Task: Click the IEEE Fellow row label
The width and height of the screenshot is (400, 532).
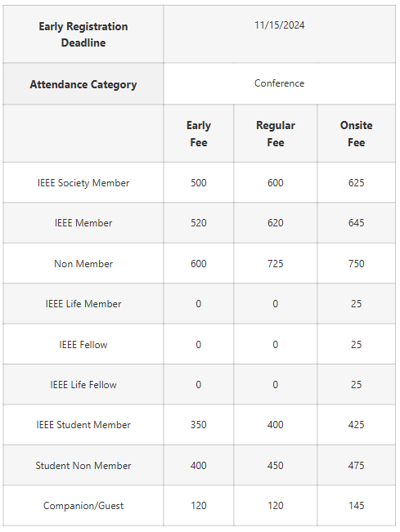Action: [83, 344]
